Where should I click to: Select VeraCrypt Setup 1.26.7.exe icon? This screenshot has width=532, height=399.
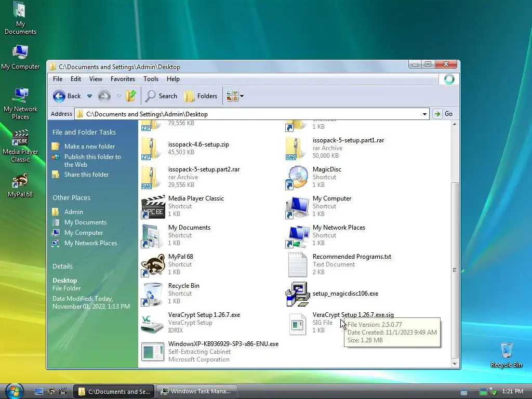(152, 323)
